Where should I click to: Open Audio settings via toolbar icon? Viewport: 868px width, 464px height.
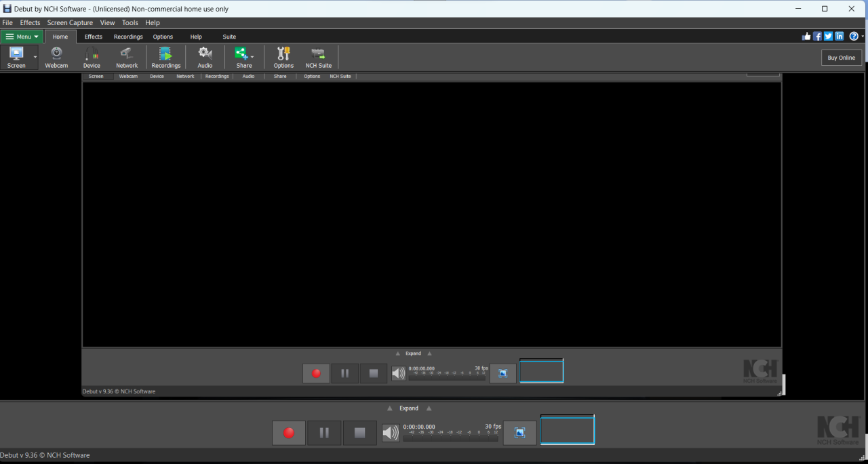tap(204, 57)
